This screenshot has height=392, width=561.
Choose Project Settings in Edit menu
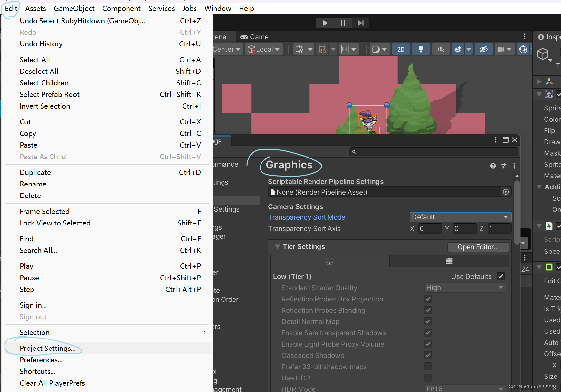[108, 348]
